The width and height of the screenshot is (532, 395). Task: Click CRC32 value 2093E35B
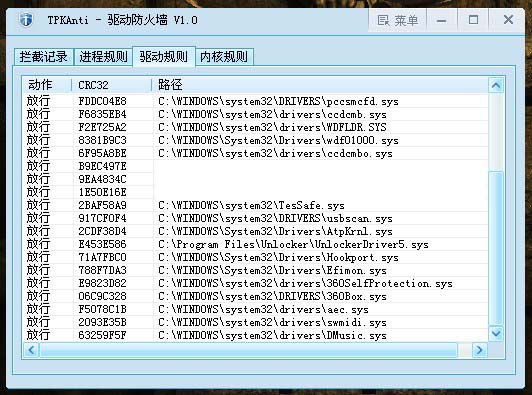(x=102, y=322)
